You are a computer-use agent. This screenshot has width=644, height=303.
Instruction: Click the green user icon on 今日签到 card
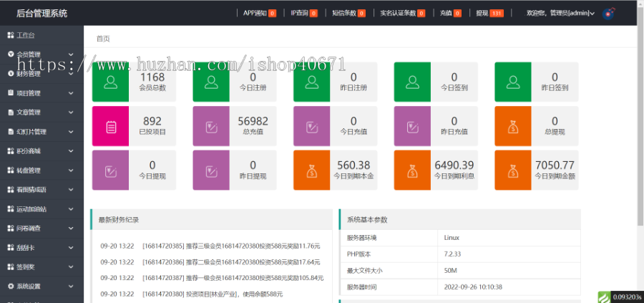point(412,82)
